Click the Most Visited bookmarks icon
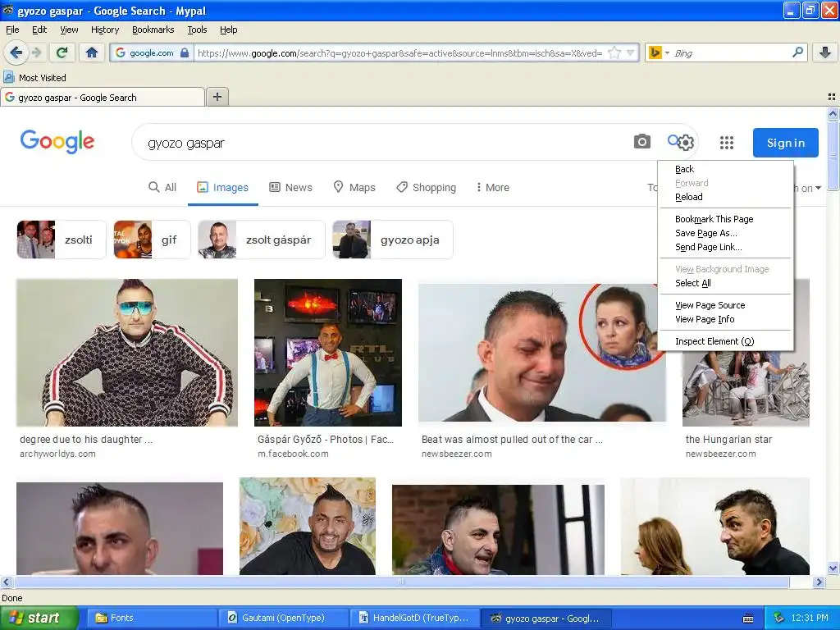Screen dimensions: 840x630 pyautogui.click(x=8, y=77)
